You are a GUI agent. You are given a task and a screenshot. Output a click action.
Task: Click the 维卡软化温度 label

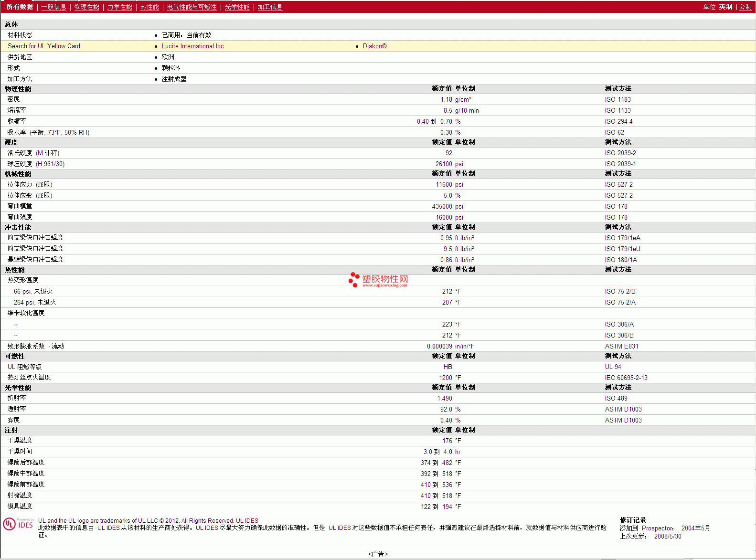(x=26, y=313)
